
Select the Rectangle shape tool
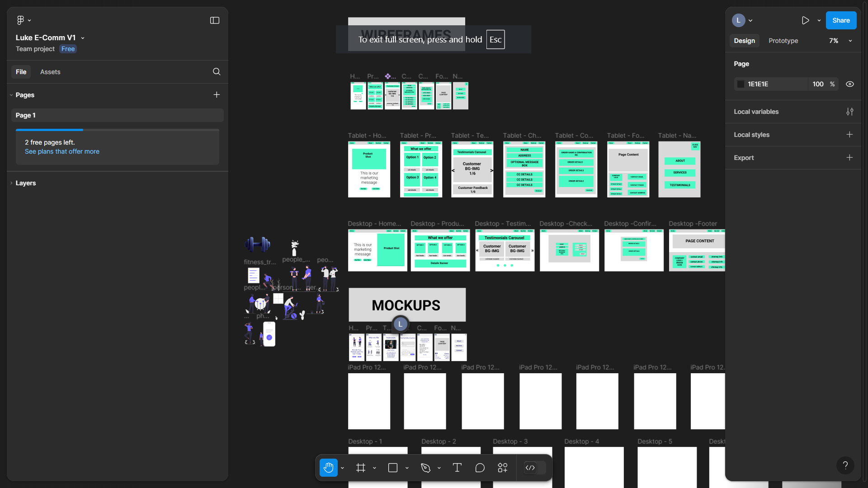(x=393, y=468)
